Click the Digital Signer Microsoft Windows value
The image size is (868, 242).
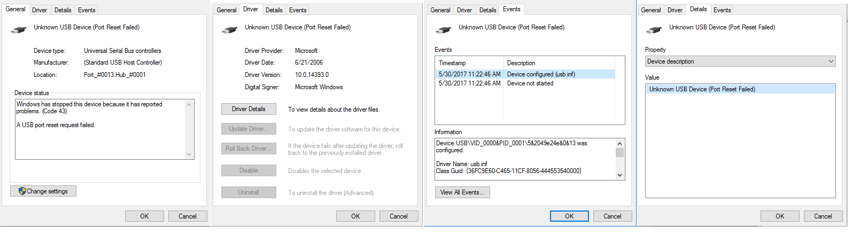[x=319, y=87]
